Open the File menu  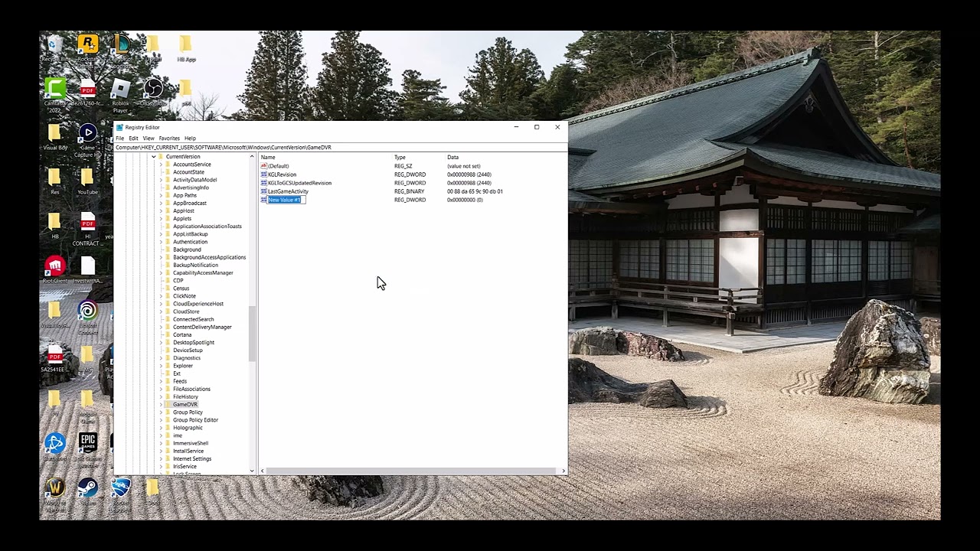(x=119, y=139)
